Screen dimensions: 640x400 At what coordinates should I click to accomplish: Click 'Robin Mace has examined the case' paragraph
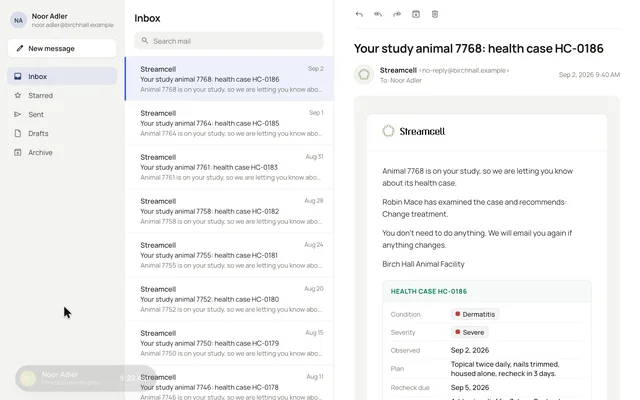[474, 208]
